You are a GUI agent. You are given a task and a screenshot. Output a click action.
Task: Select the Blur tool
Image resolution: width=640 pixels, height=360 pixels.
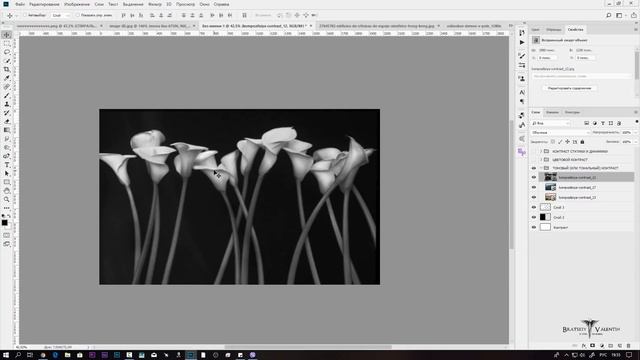point(7,139)
